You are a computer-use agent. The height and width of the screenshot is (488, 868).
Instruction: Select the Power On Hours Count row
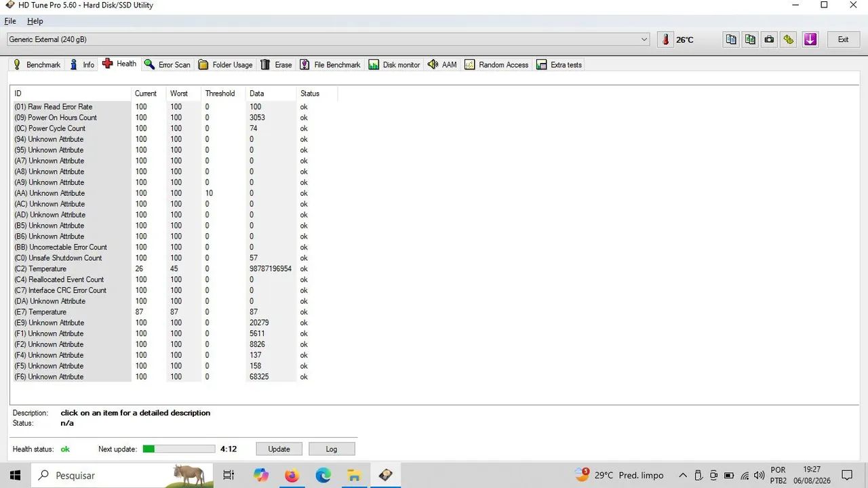pos(174,117)
